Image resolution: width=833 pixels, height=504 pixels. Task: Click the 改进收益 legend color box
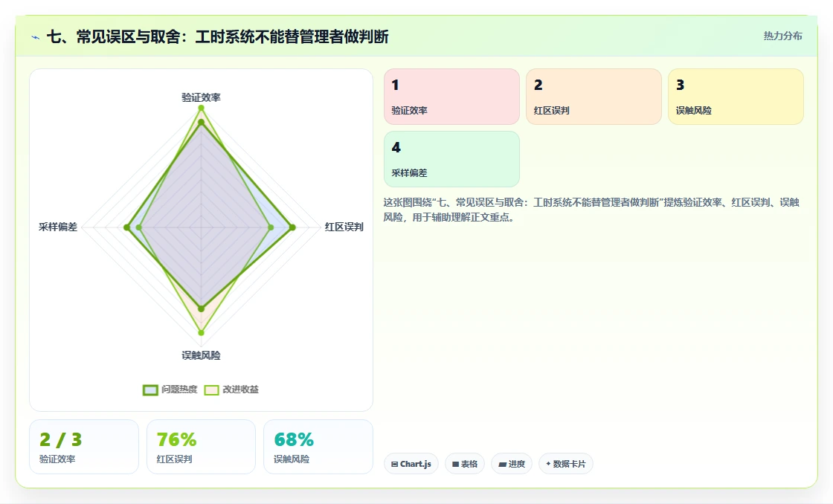pyautogui.click(x=211, y=390)
